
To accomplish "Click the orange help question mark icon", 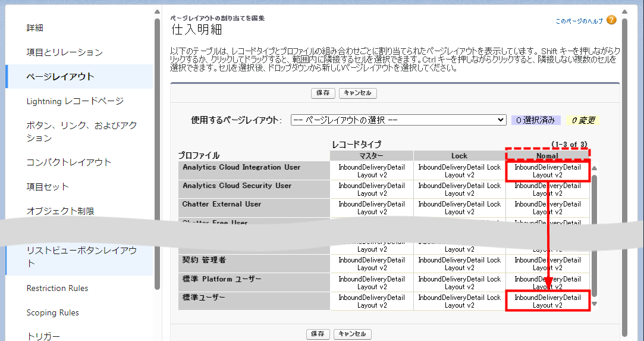I will 611,20.
